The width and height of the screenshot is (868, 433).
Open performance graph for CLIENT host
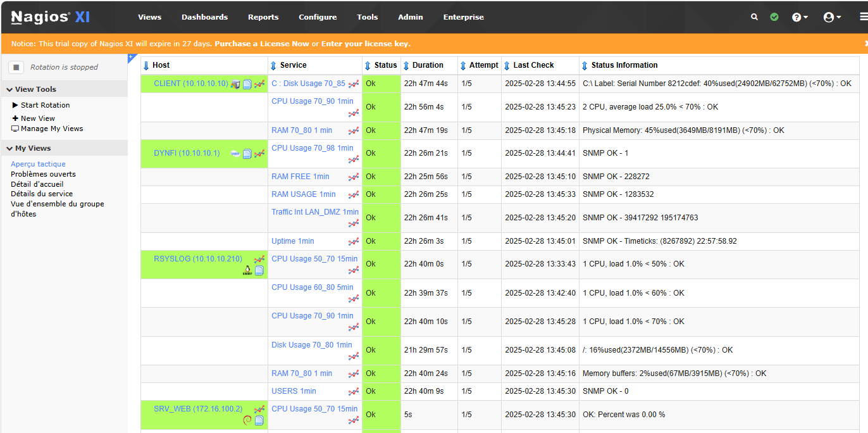[259, 84]
